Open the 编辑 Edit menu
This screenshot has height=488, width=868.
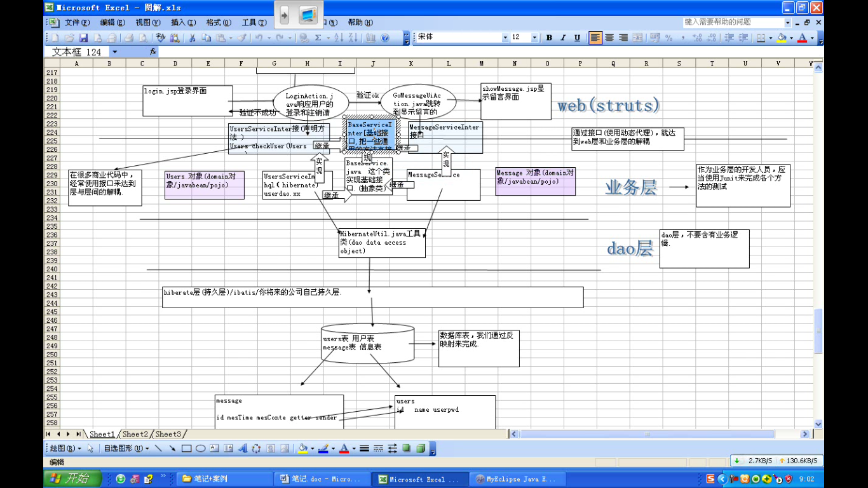coord(112,22)
